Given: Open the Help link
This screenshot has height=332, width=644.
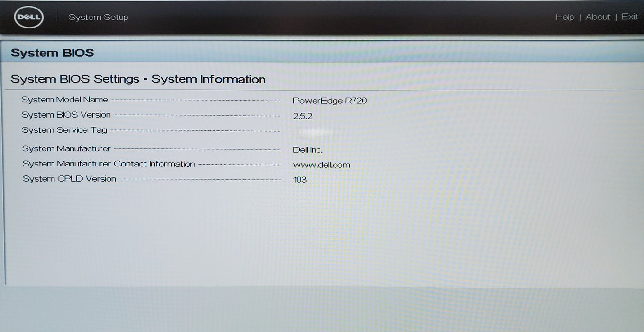Looking at the screenshot, I should pos(565,17).
